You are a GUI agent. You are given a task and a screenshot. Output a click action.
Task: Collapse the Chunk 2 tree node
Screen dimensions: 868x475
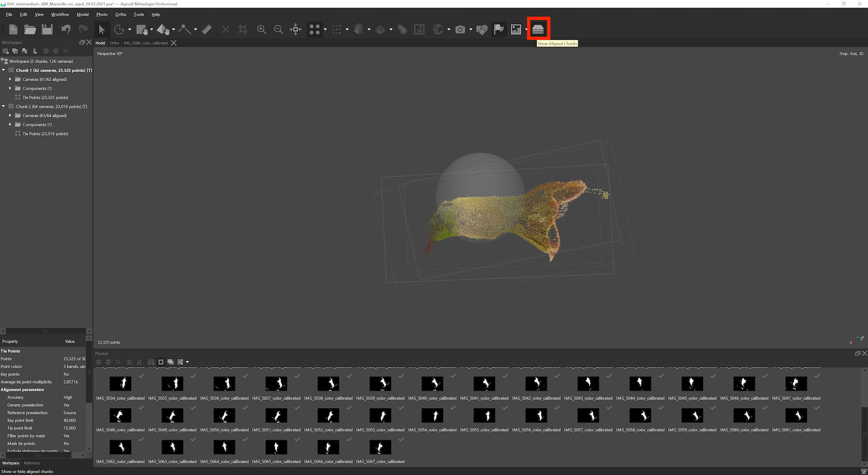[4, 106]
